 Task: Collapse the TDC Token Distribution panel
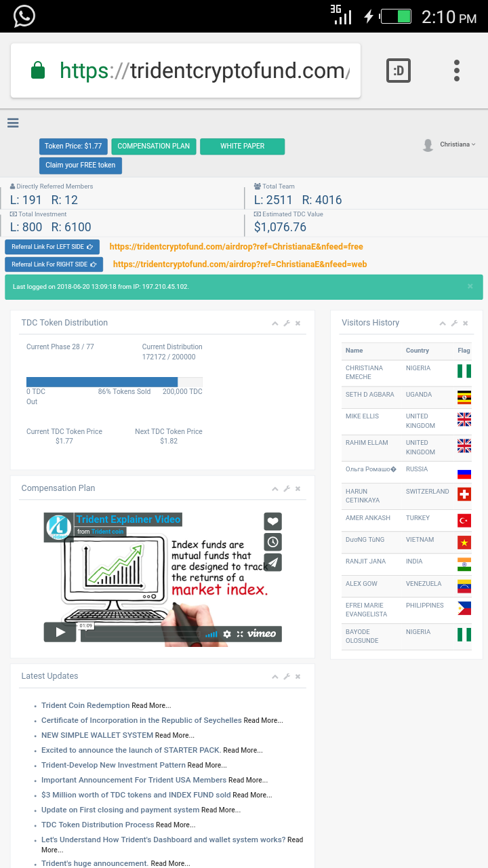pos(275,323)
